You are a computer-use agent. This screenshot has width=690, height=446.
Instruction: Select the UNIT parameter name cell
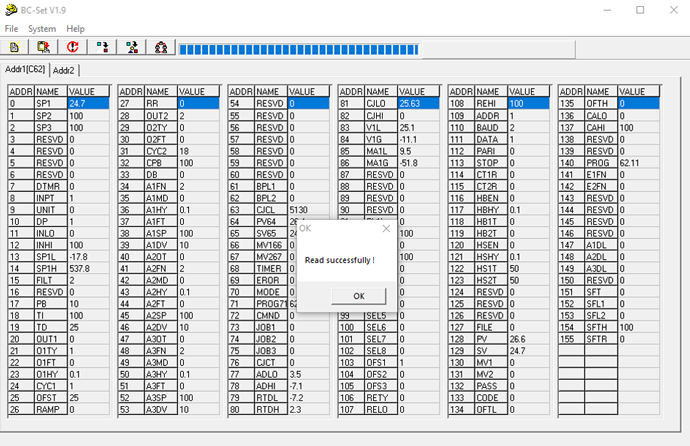51,210
